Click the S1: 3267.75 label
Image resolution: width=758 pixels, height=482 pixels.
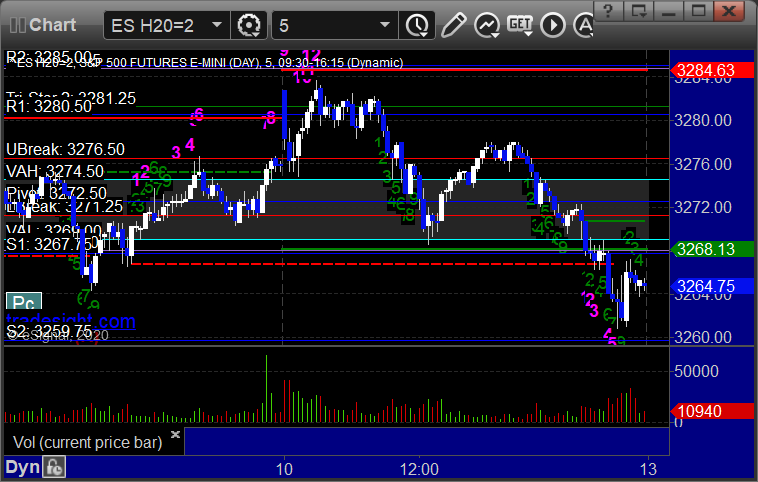coord(49,244)
